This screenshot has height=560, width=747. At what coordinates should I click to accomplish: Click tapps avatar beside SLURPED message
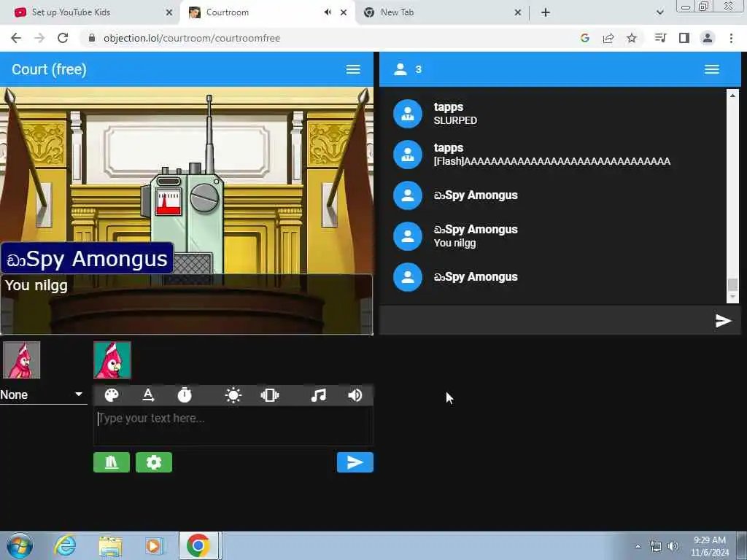click(407, 114)
